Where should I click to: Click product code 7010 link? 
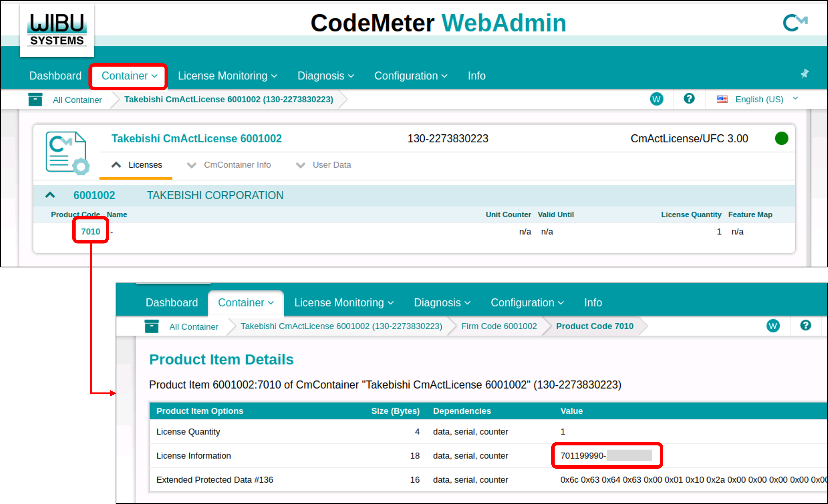90,232
